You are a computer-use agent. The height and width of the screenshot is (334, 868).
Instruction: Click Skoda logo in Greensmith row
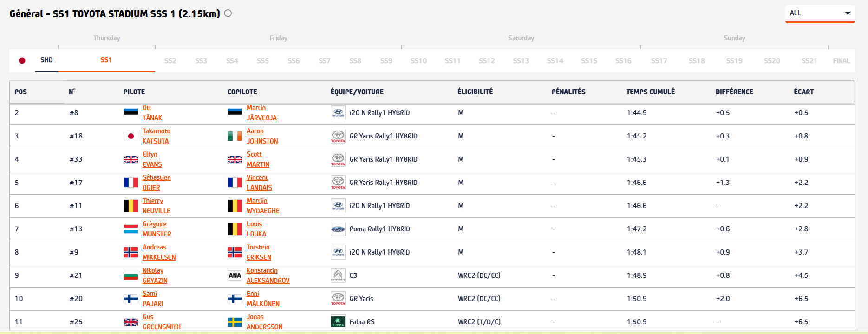coord(338,322)
